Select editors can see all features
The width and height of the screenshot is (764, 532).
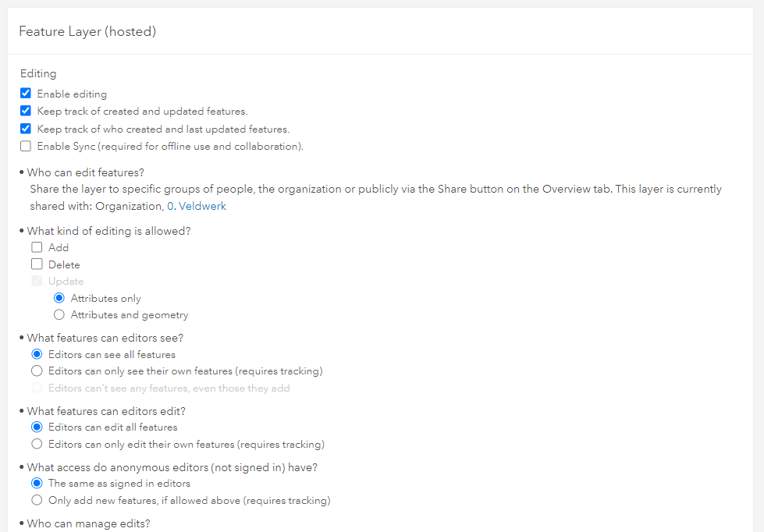[36, 354]
